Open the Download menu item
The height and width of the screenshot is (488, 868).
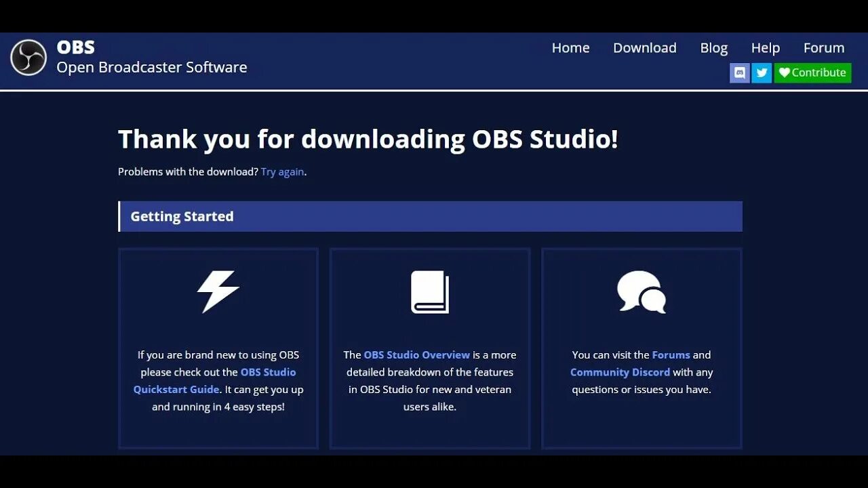pos(645,47)
